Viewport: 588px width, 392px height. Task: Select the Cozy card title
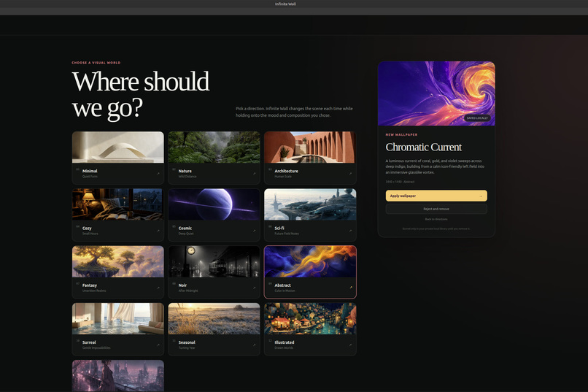[x=87, y=228]
